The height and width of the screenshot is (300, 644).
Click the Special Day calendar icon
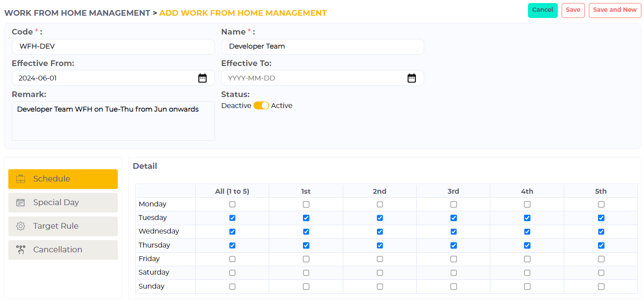tap(20, 202)
